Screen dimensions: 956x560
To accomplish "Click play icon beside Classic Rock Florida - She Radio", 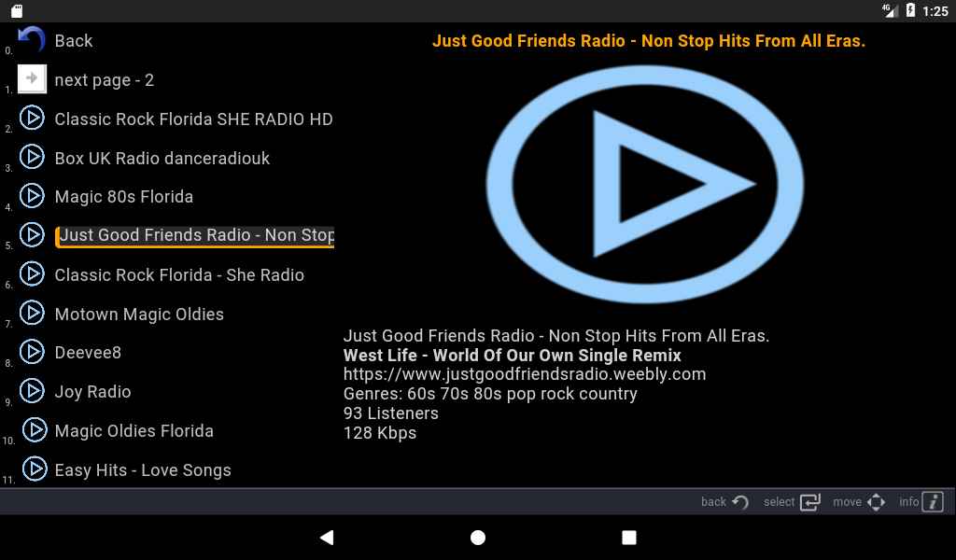I will 32,273.
